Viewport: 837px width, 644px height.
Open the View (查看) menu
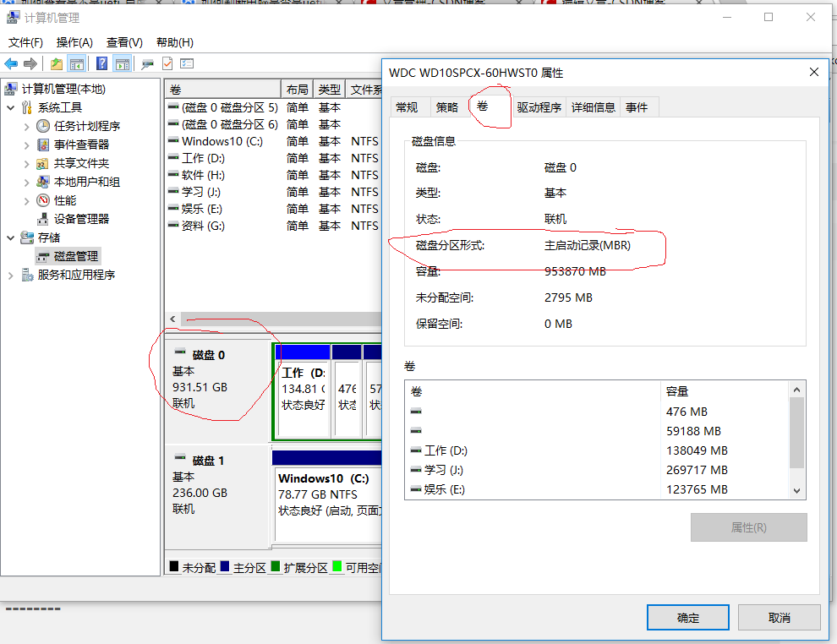click(x=123, y=42)
